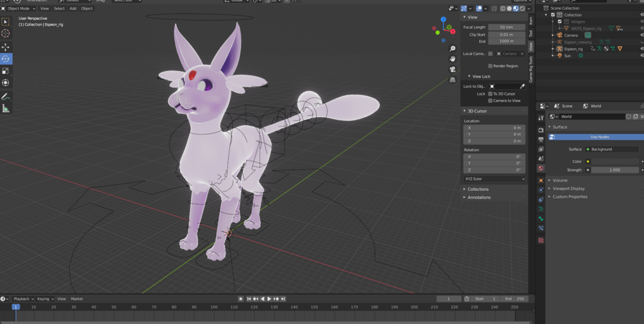Click the Use Nodes button

[596, 137]
